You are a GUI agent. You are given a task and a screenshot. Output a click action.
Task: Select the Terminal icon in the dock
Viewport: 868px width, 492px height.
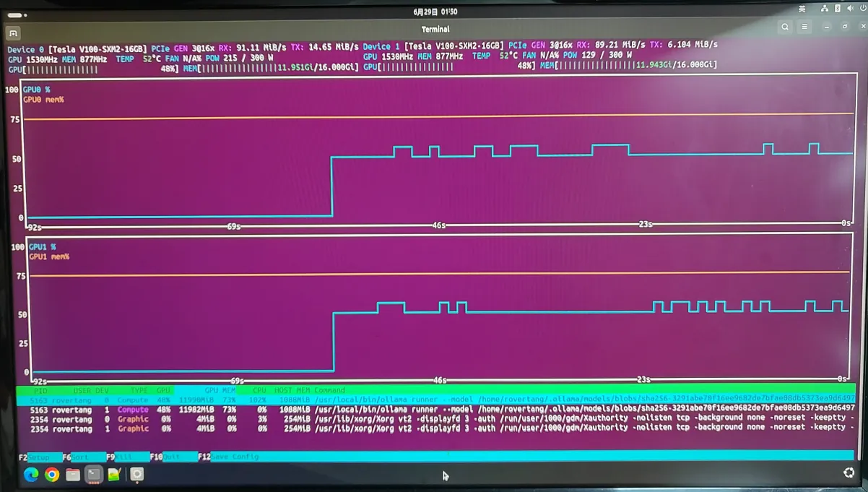tap(94, 475)
